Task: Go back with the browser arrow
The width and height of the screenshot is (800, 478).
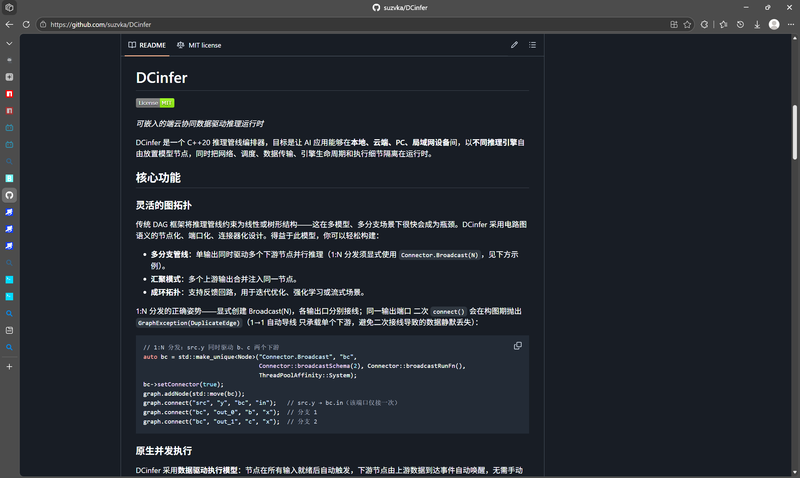Action: (x=9, y=24)
